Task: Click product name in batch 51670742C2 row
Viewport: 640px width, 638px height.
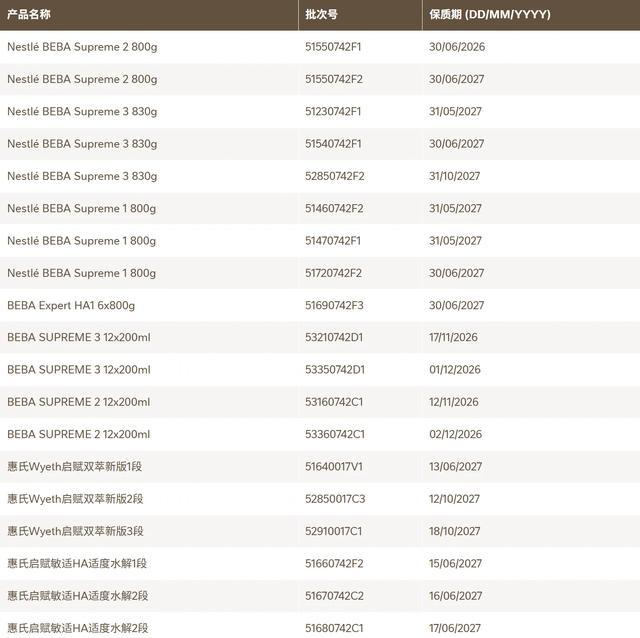Action: [78, 596]
